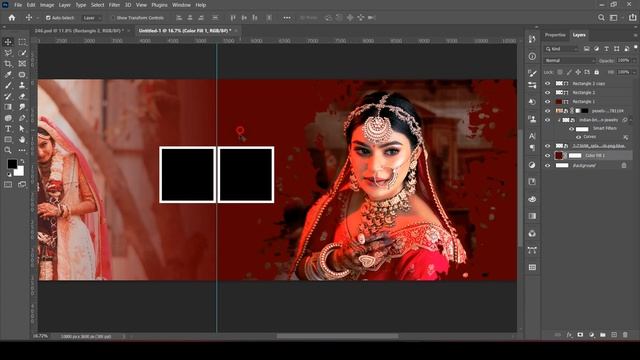Image resolution: width=640 pixels, height=360 pixels.
Task: Toggle Show Transform Controls checkbox
Action: [113, 18]
